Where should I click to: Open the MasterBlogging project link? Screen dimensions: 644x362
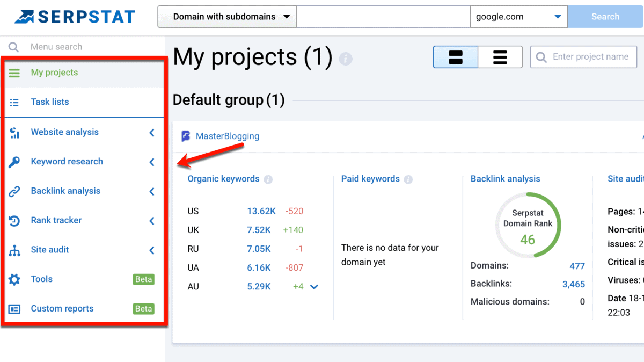pyautogui.click(x=227, y=136)
